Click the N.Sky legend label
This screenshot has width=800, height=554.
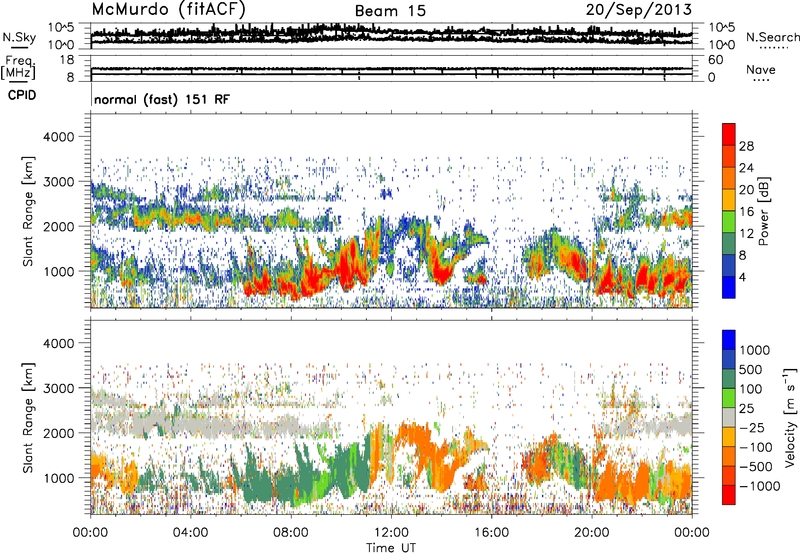click(x=19, y=37)
